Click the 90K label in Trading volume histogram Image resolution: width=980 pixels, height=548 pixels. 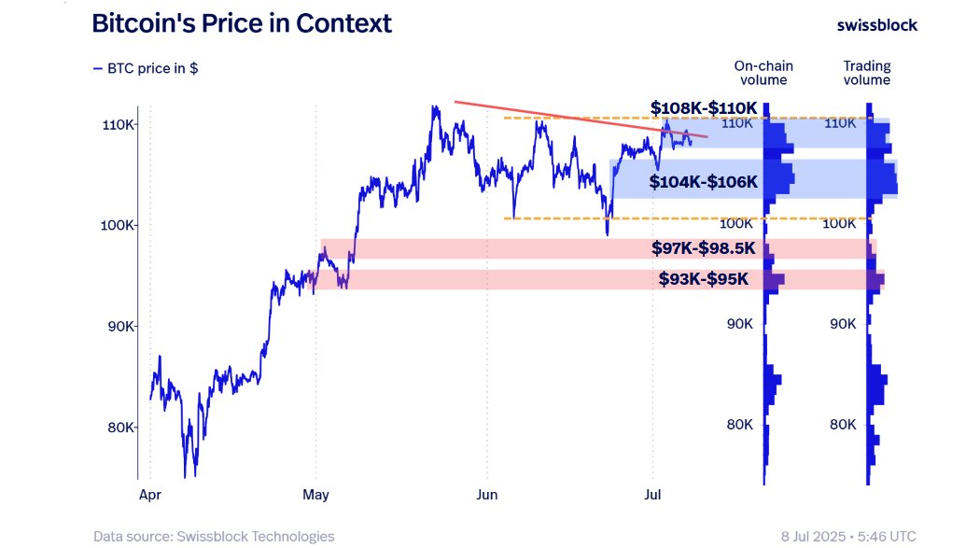point(843,324)
